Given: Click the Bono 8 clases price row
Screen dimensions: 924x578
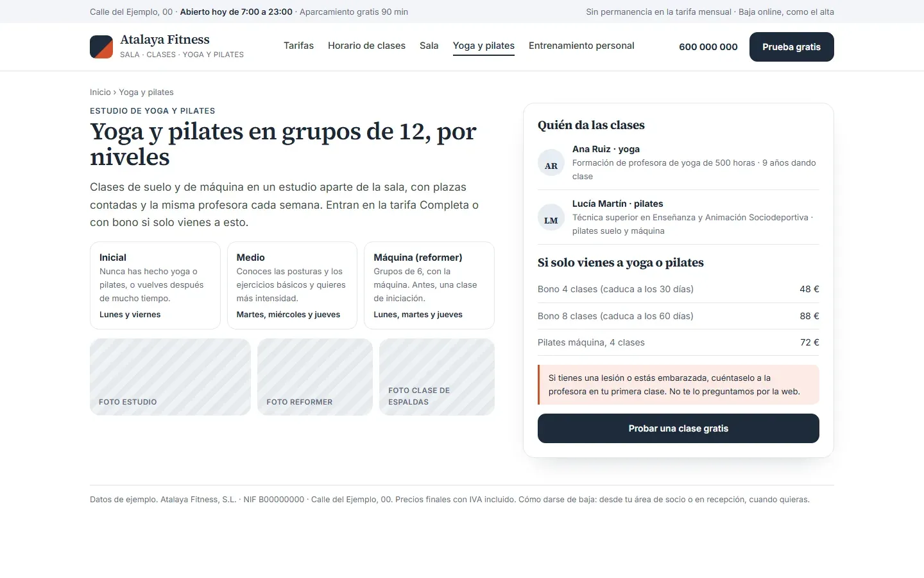Looking at the screenshot, I should pos(678,316).
